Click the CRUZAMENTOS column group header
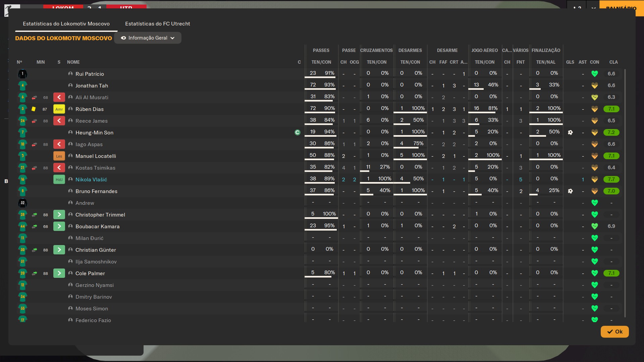This screenshot has height=362, width=644. click(376, 50)
